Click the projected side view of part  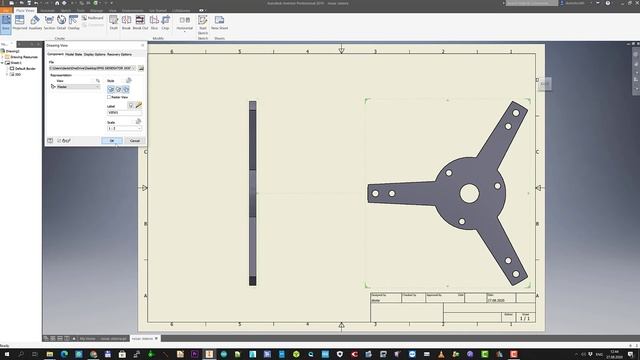253,193
